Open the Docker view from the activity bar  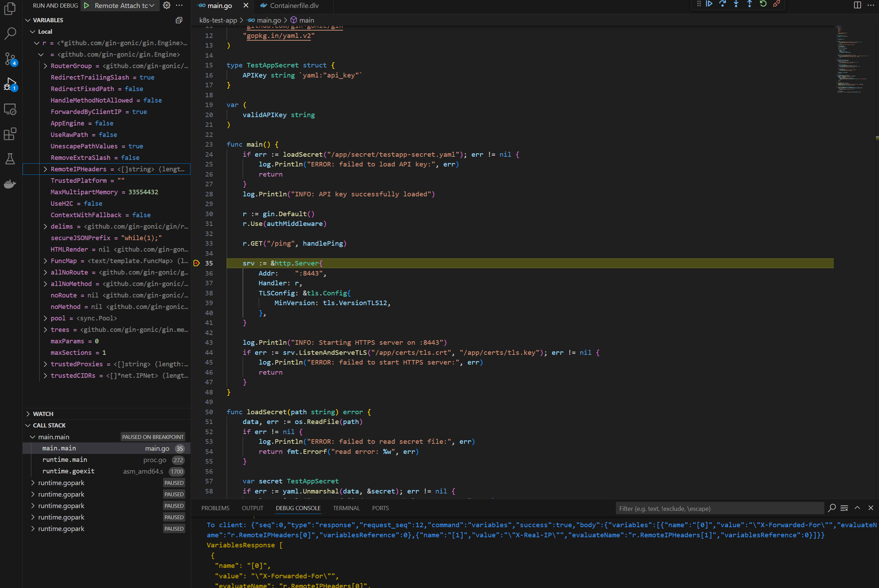[10, 184]
